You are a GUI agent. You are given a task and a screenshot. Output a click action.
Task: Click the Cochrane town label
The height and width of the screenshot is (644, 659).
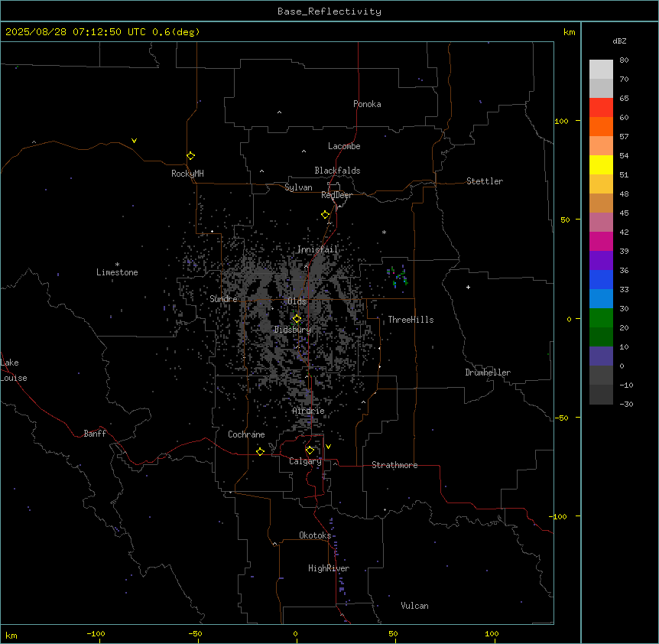point(246,434)
